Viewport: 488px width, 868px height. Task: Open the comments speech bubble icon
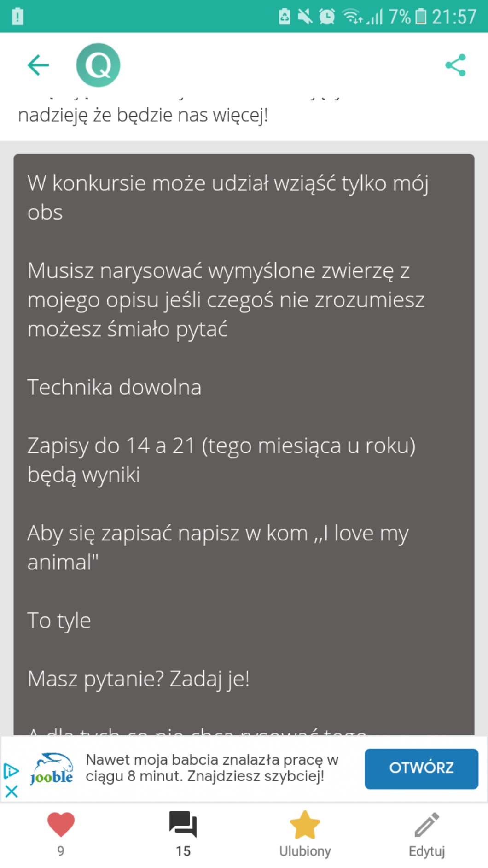click(183, 824)
